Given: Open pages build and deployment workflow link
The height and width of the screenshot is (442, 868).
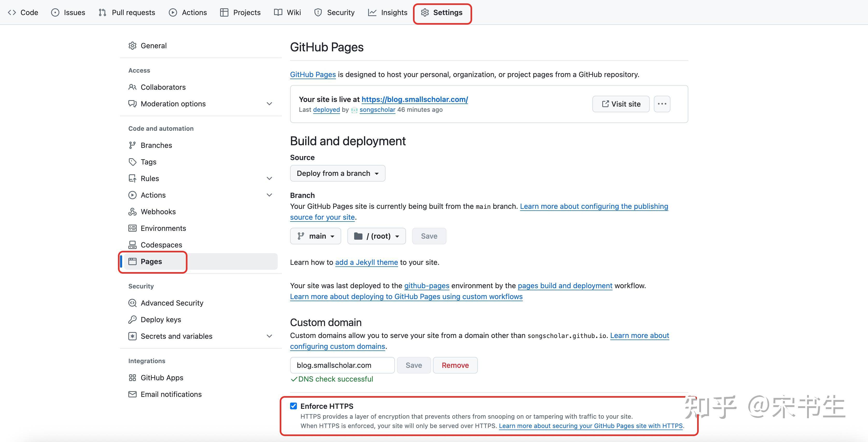Looking at the screenshot, I should [565, 286].
